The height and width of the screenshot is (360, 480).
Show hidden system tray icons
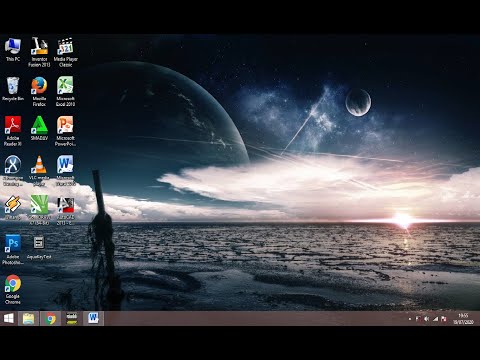pos(410,319)
